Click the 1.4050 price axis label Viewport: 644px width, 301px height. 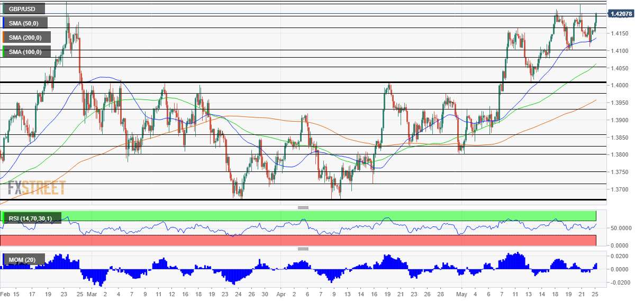[x=620, y=68]
